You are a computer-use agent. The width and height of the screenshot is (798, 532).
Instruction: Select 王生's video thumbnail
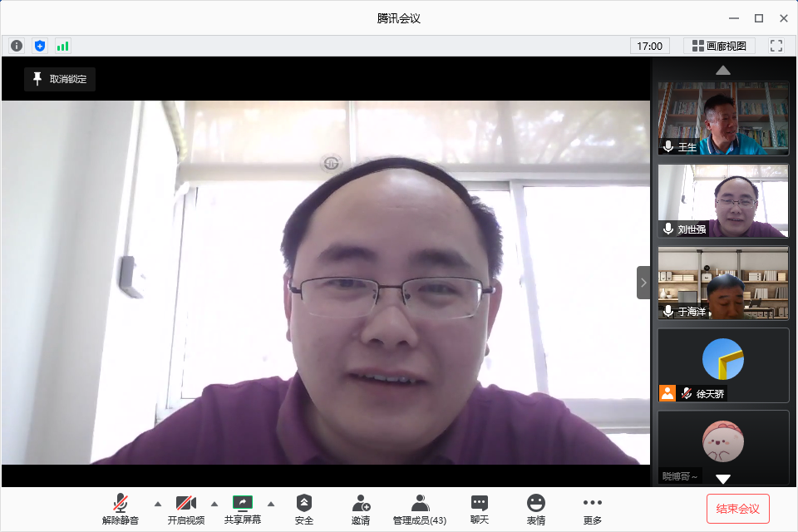pyautogui.click(x=723, y=118)
